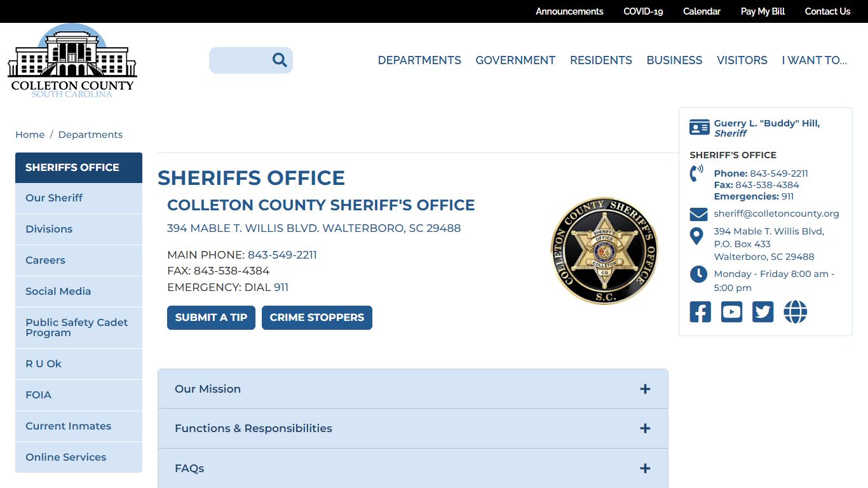The height and width of the screenshot is (488, 868).
Task: Click "EMERGENCY: DIAL 911" text
Action: click(x=227, y=287)
